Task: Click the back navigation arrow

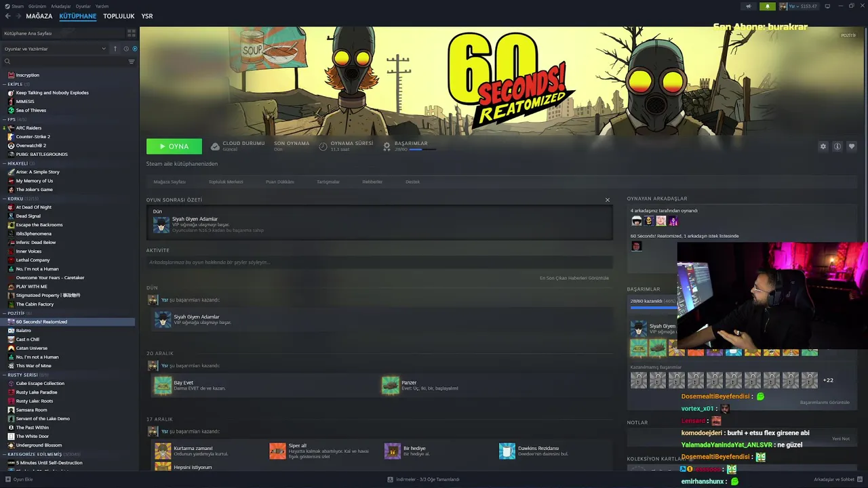Action: [8, 16]
